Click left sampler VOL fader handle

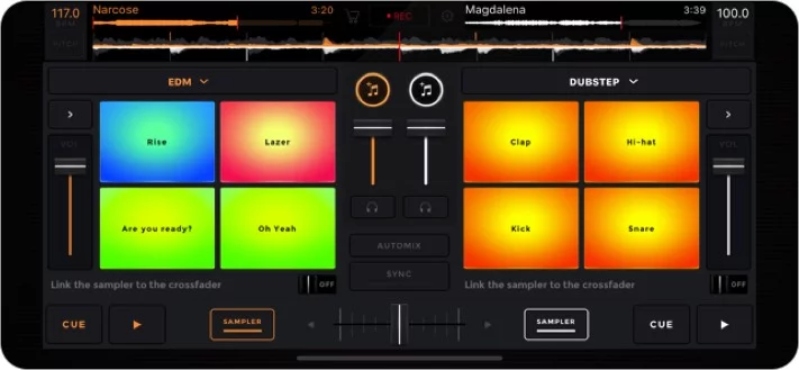click(70, 166)
